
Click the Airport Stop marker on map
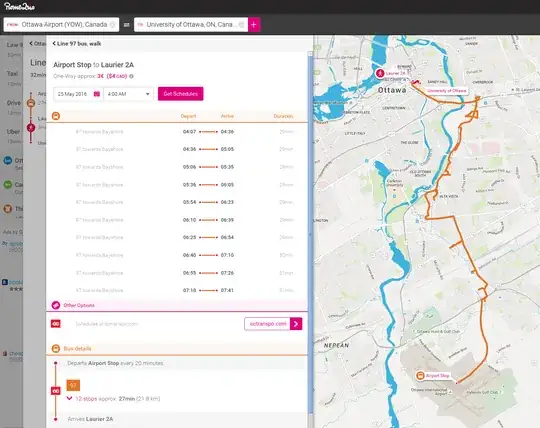pyautogui.click(x=420, y=376)
